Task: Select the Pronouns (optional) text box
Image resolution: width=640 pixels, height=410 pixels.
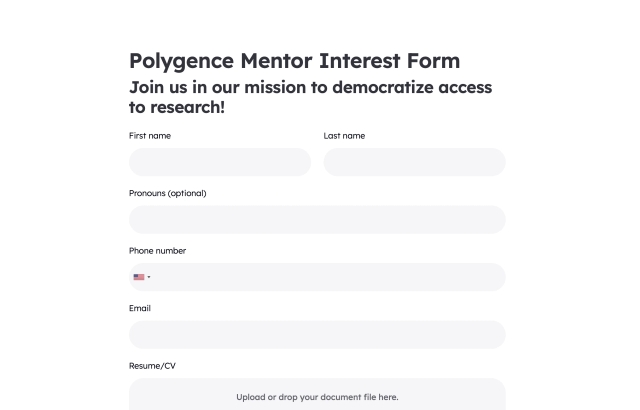Action: (x=317, y=219)
